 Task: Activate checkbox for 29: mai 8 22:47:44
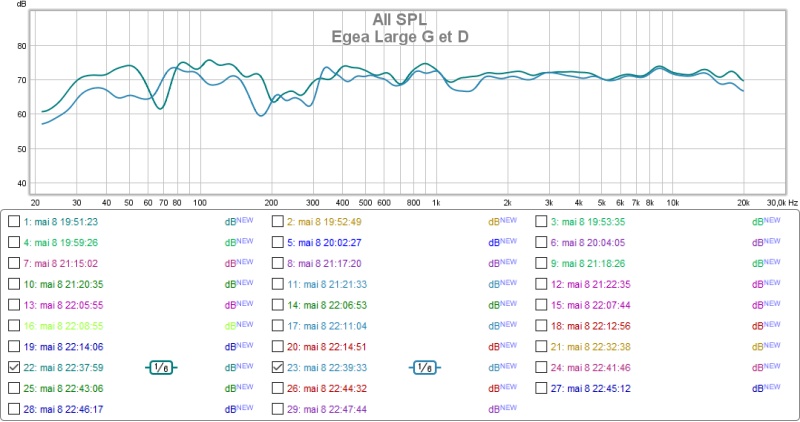(278, 409)
